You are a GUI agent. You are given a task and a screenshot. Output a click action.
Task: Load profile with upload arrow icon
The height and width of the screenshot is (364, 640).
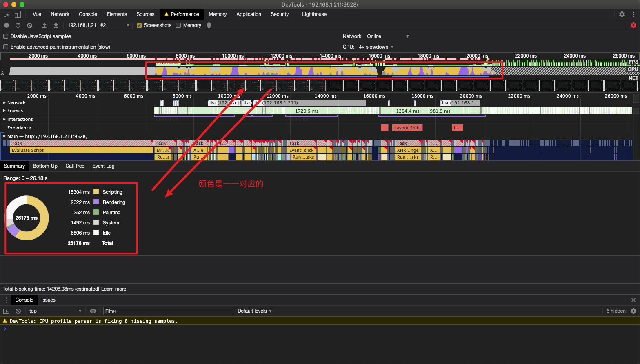pos(44,25)
